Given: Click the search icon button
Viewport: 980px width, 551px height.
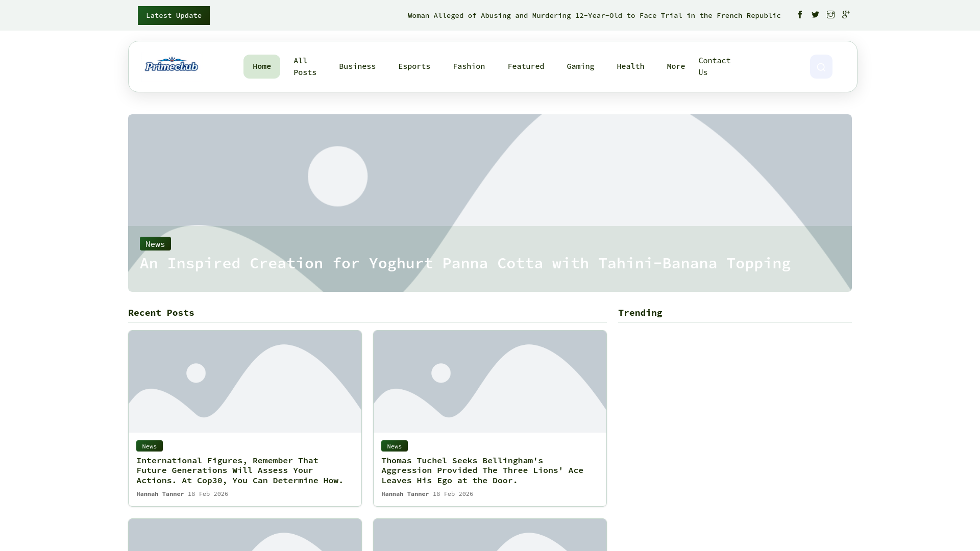Looking at the screenshot, I should 821,67.
